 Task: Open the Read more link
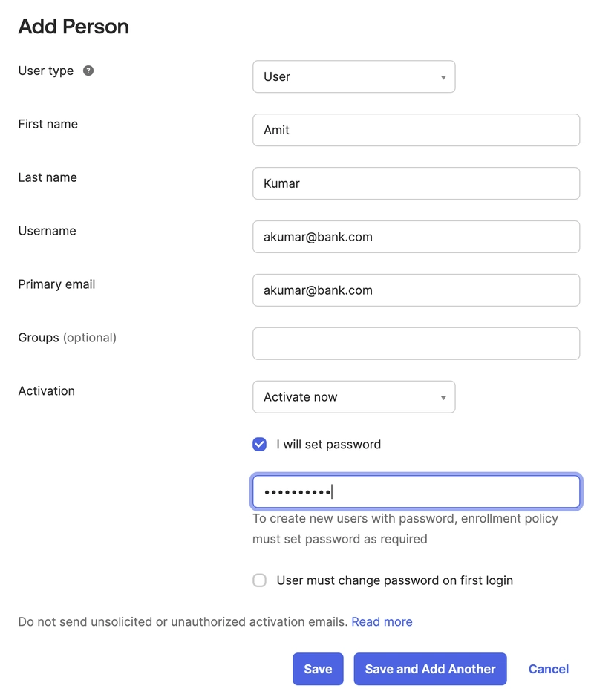point(382,621)
